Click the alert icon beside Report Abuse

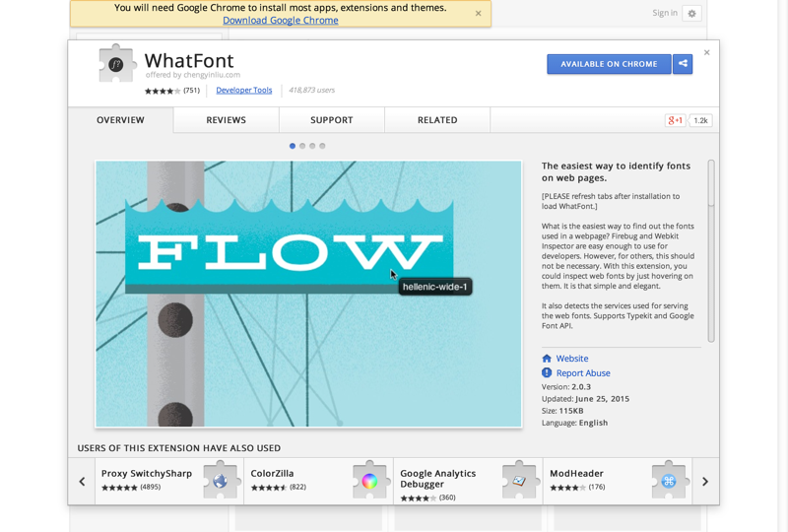click(x=547, y=372)
